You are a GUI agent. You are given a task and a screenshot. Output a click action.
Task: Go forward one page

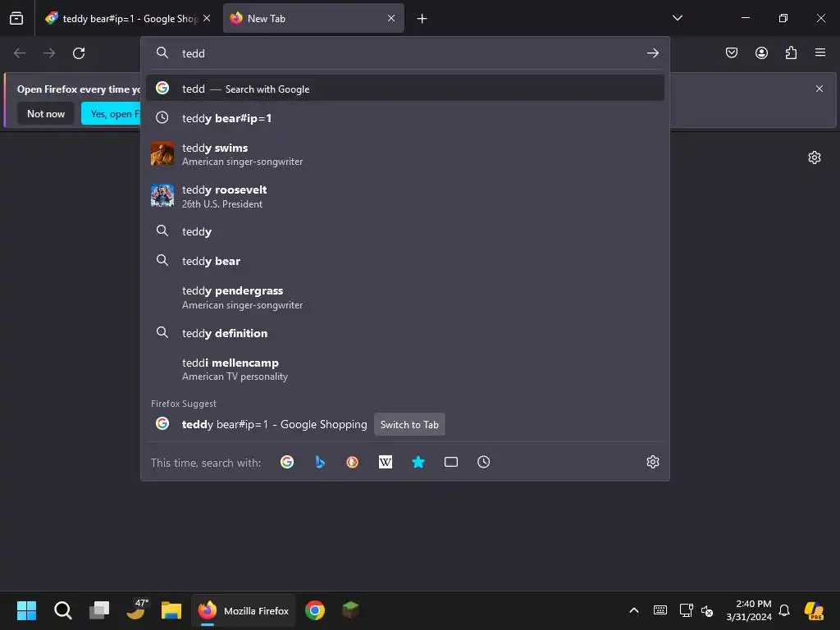coord(49,53)
